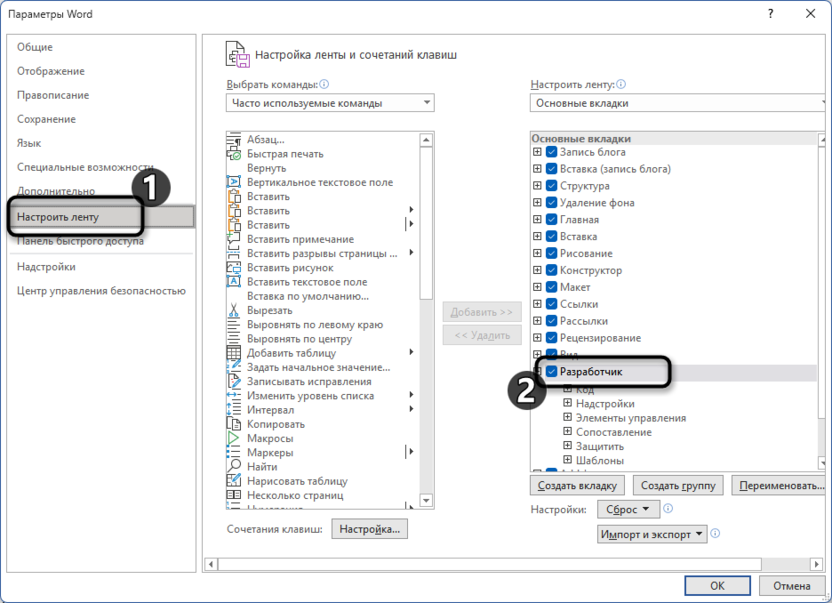Select the Изменить уровень списка icon
Image resolution: width=832 pixels, height=603 pixels.
coord(234,396)
